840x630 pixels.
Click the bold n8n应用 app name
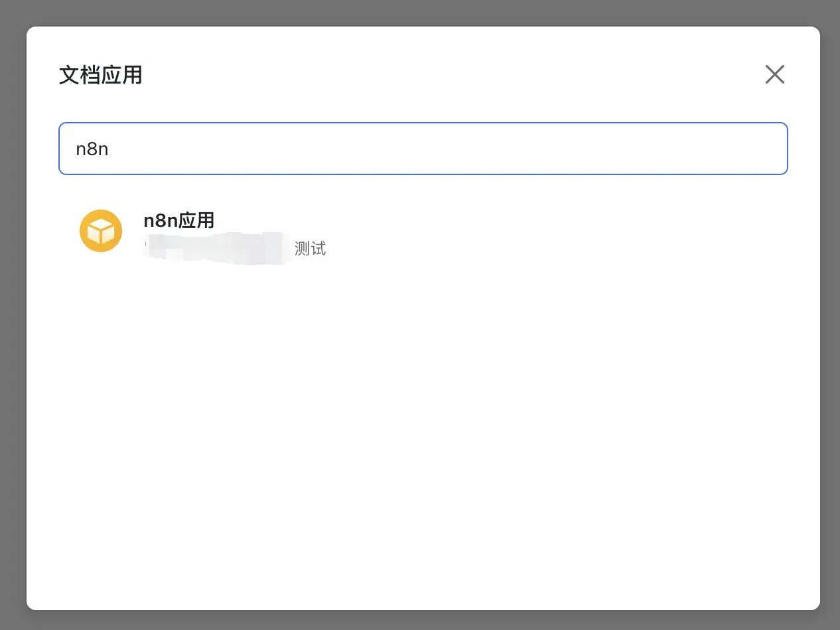[178, 220]
